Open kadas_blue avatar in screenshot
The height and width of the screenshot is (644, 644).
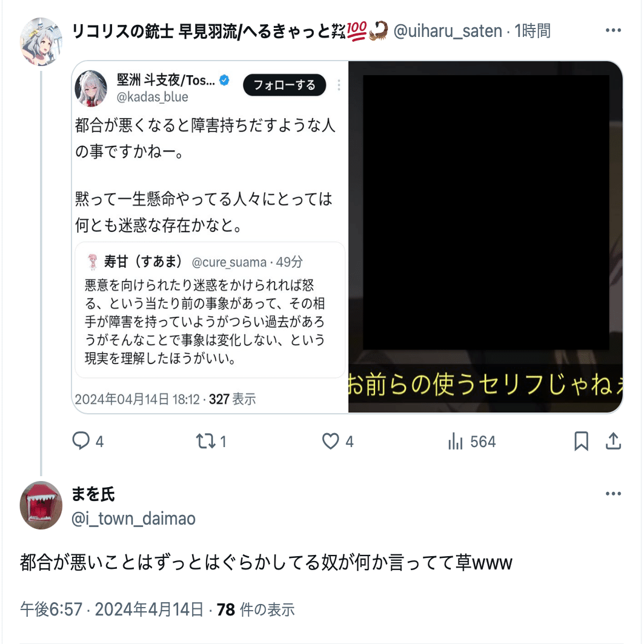[x=91, y=88]
